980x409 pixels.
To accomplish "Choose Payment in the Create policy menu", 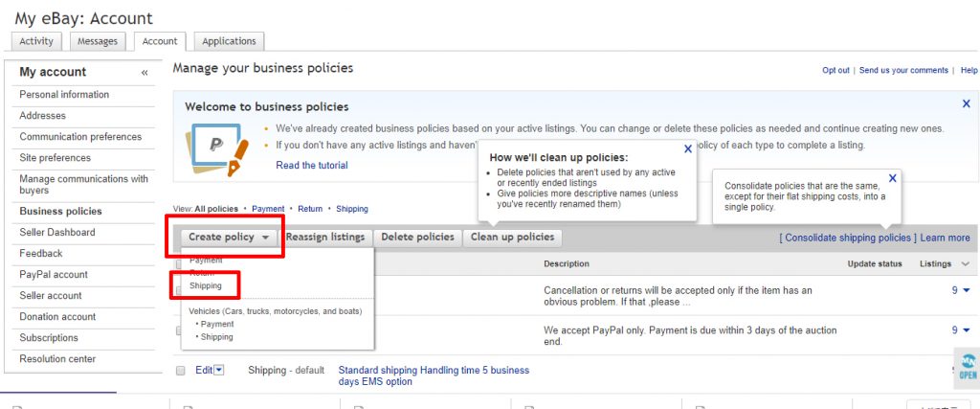I will pos(206,260).
